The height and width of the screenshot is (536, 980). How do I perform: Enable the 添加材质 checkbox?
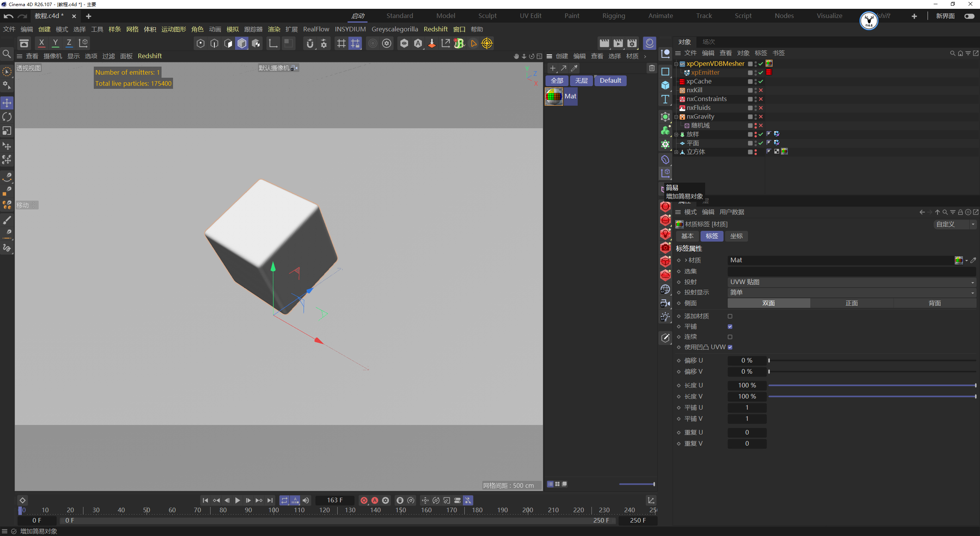[x=730, y=316]
